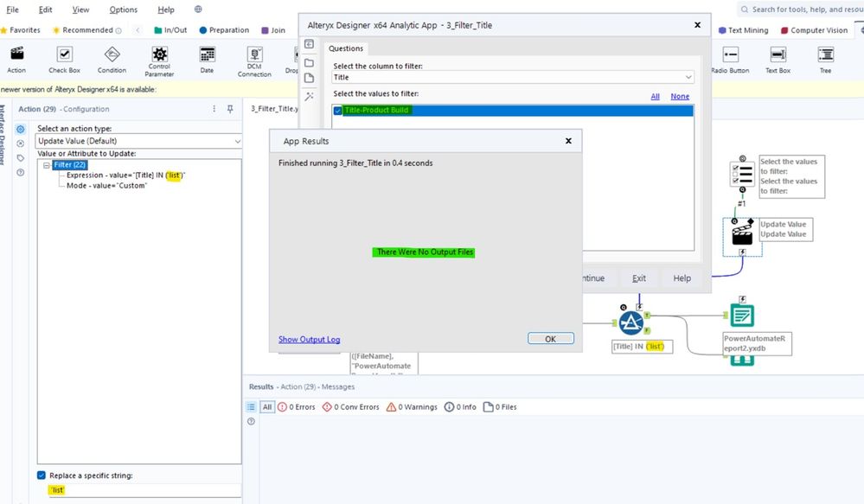This screenshot has width=864, height=504.
Task: Click the globe language icon in menu bar
Action: 198,10
